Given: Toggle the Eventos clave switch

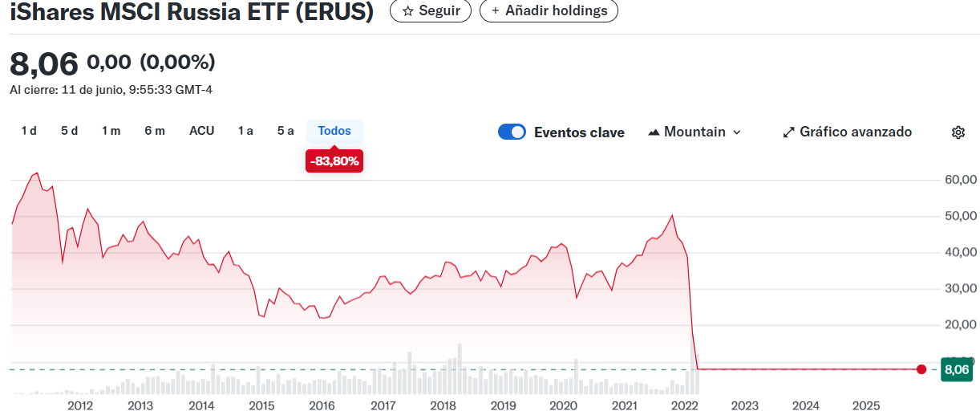Looking at the screenshot, I should pos(512,132).
